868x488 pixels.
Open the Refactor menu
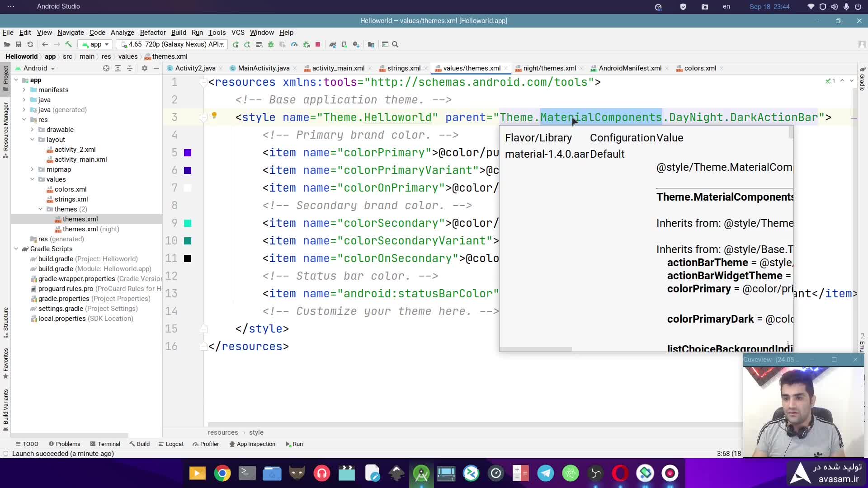click(x=153, y=33)
